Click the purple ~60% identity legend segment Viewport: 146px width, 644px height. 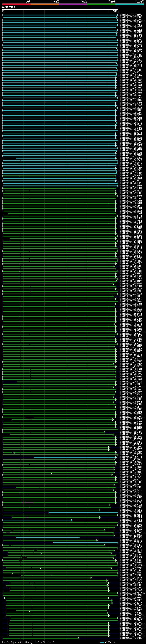click(x=73, y=4)
